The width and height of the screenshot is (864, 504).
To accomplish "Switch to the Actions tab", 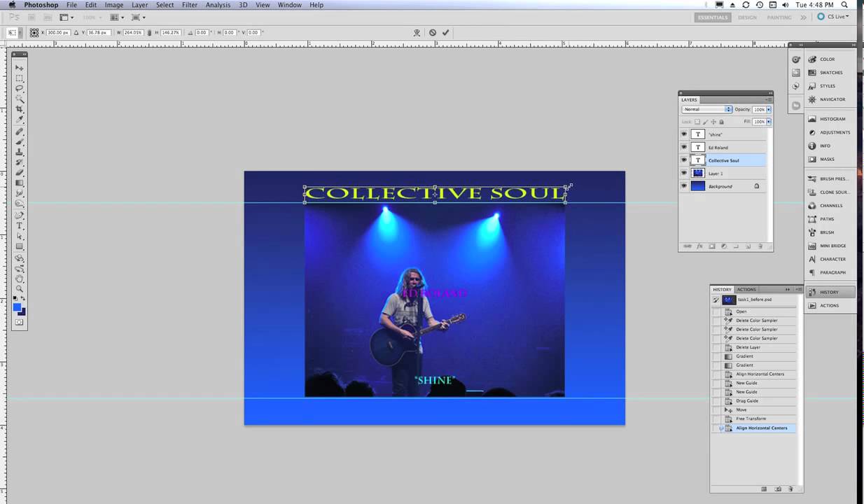I will pos(746,289).
